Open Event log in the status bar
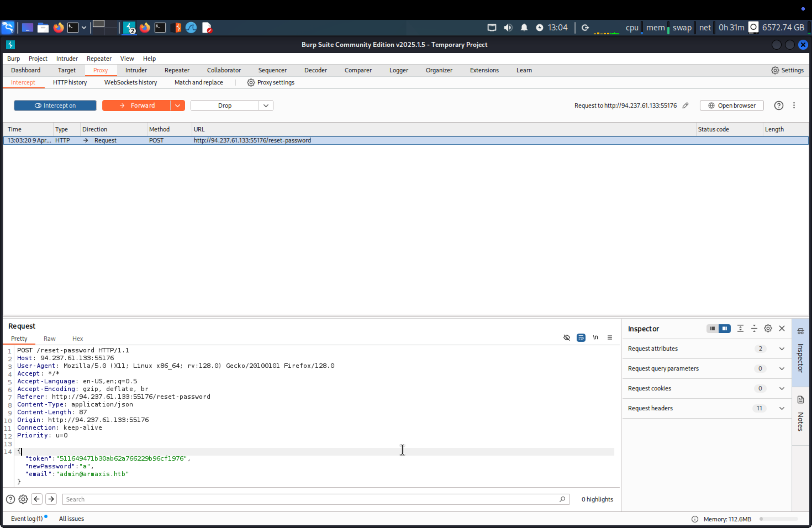The width and height of the screenshot is (812, 528). click(27, 518)
